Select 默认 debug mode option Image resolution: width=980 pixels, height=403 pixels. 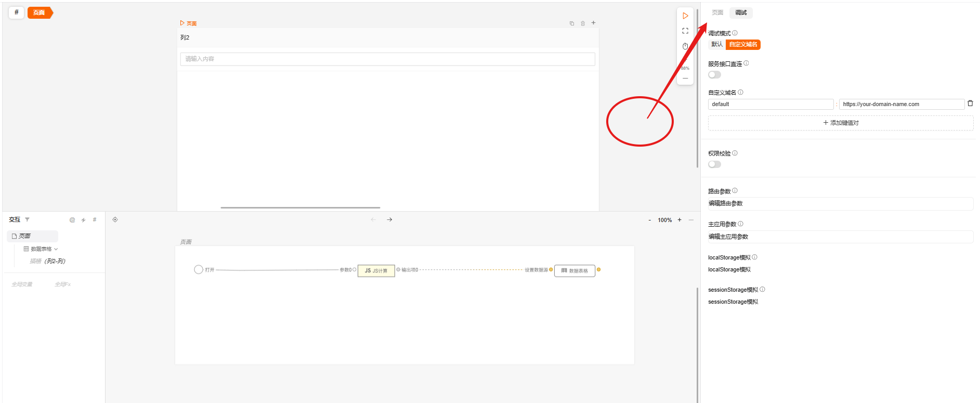coord(717,45)
